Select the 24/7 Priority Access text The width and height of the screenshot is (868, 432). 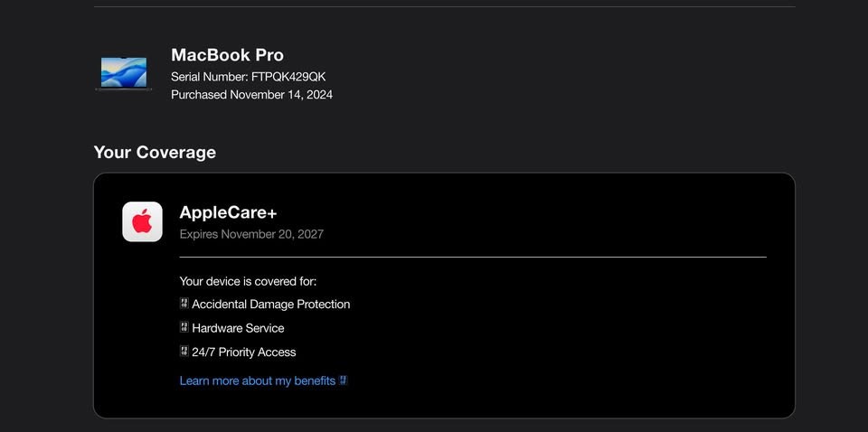coord(244,352)
